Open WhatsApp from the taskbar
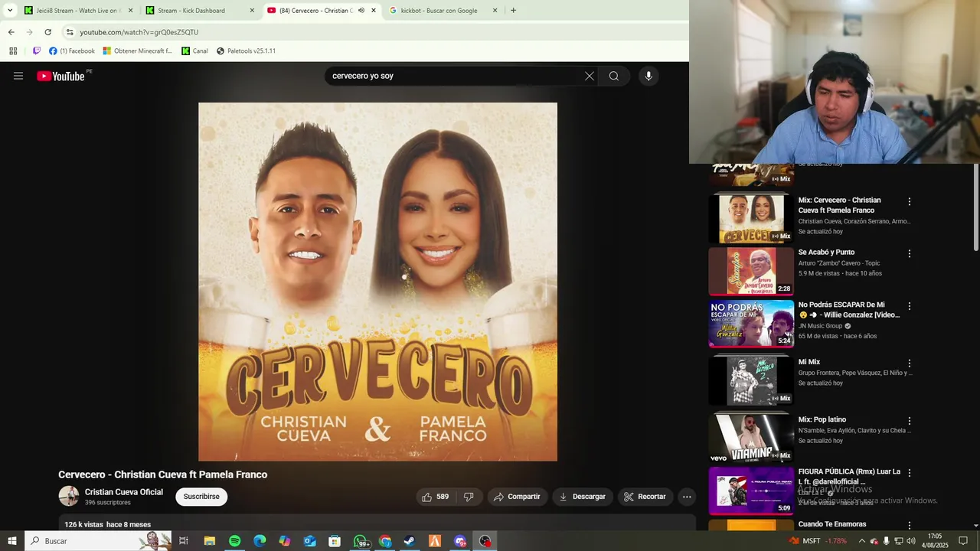This screenshot has height=551, width=980. tap(360, 541)
